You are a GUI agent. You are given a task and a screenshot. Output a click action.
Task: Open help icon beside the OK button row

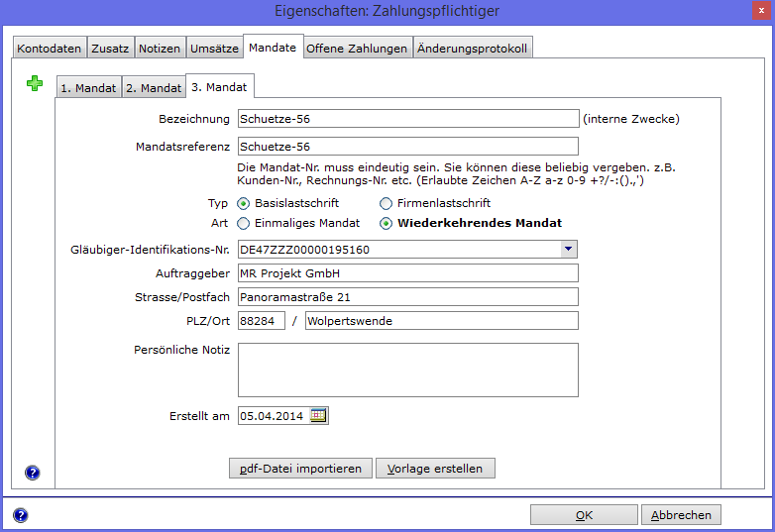(x=20, y=515)
